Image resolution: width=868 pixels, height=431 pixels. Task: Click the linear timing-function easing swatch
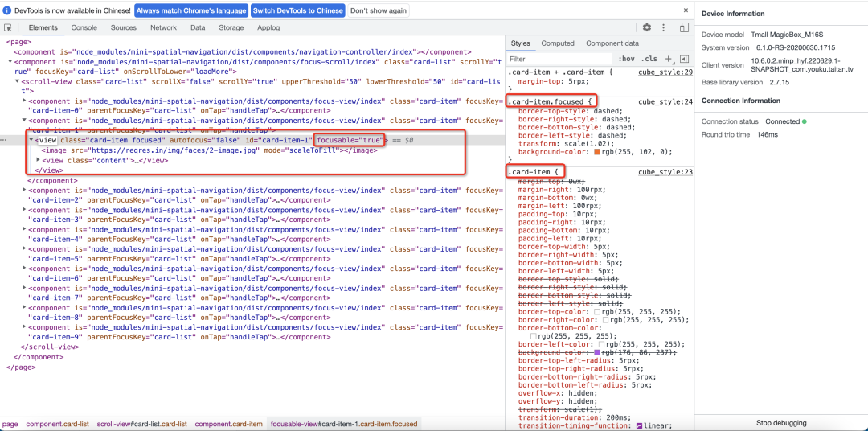(640, 425)
